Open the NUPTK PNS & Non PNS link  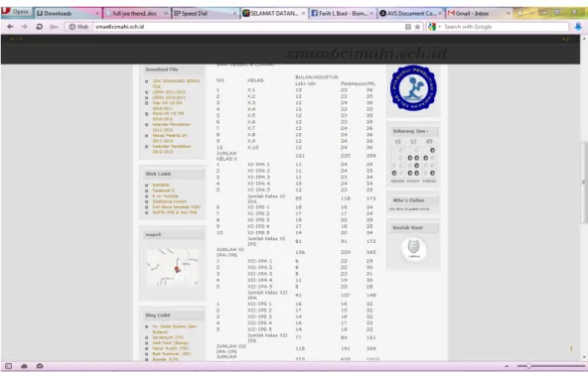coord(175,212)
